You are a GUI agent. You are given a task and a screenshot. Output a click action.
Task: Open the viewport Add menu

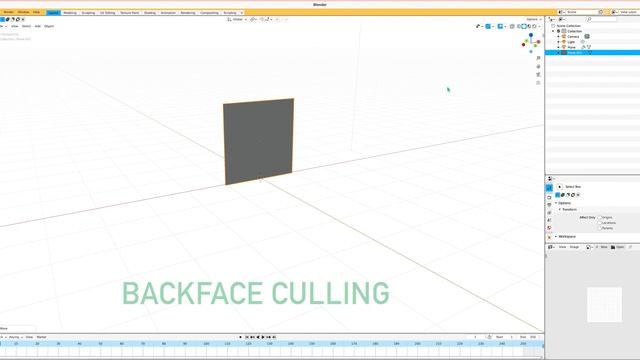38,26
